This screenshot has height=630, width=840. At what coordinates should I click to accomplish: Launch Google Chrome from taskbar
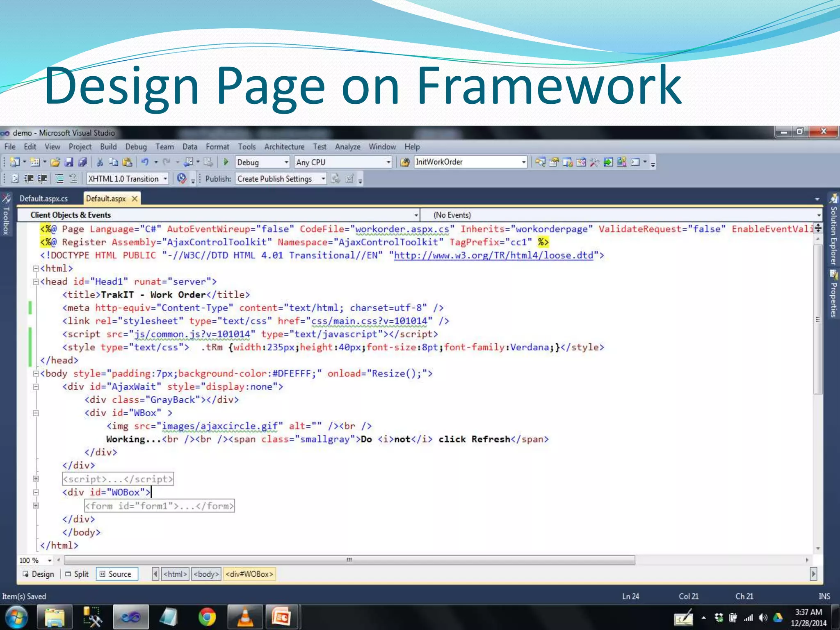point(207,617)
